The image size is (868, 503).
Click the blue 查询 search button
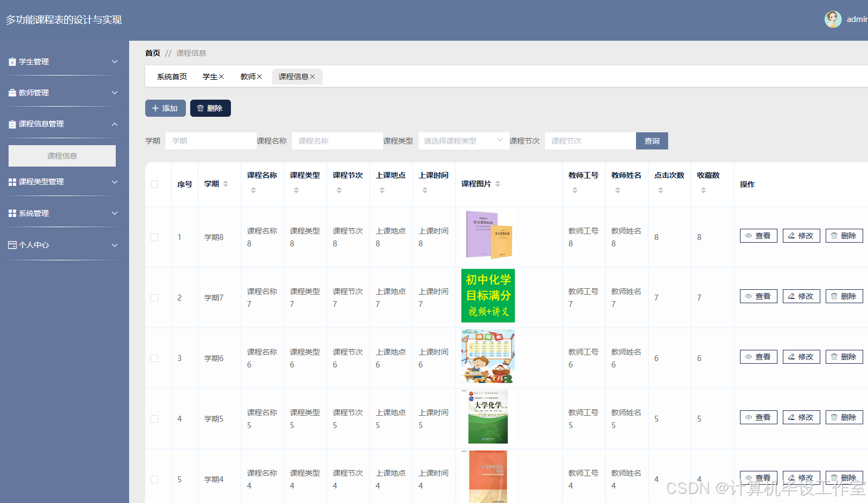[652, 140]
